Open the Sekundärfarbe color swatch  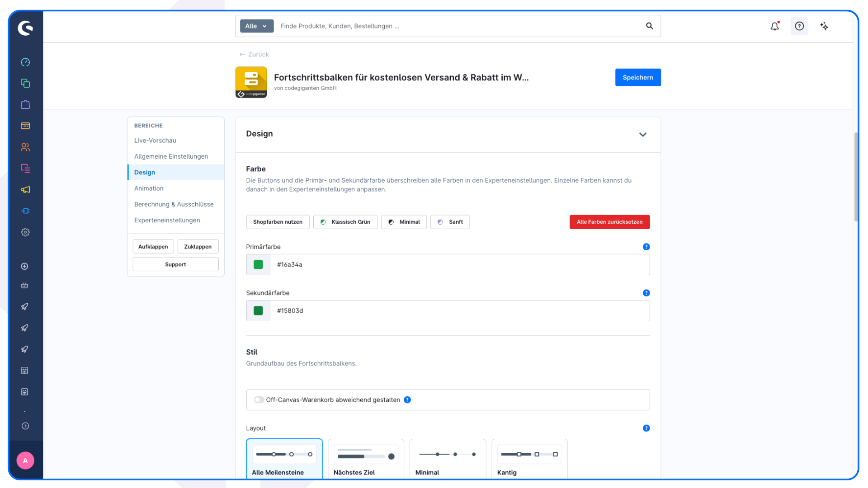click(x=258, y=311)
